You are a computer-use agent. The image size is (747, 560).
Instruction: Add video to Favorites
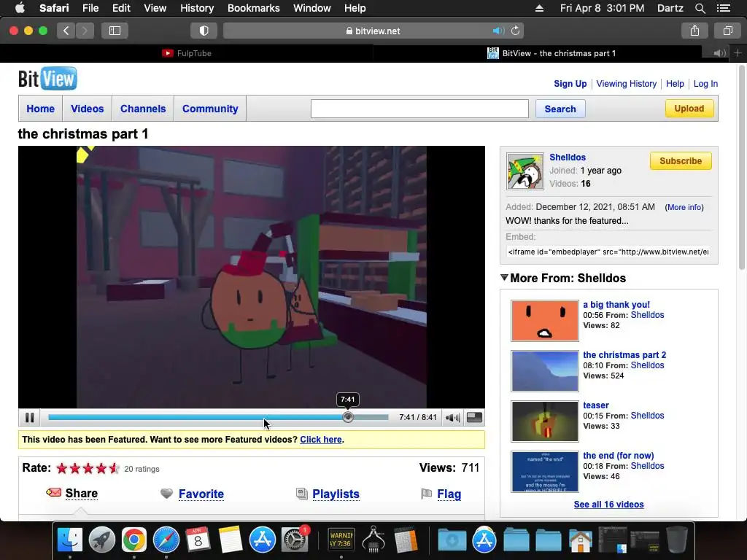tap(201, 494)
